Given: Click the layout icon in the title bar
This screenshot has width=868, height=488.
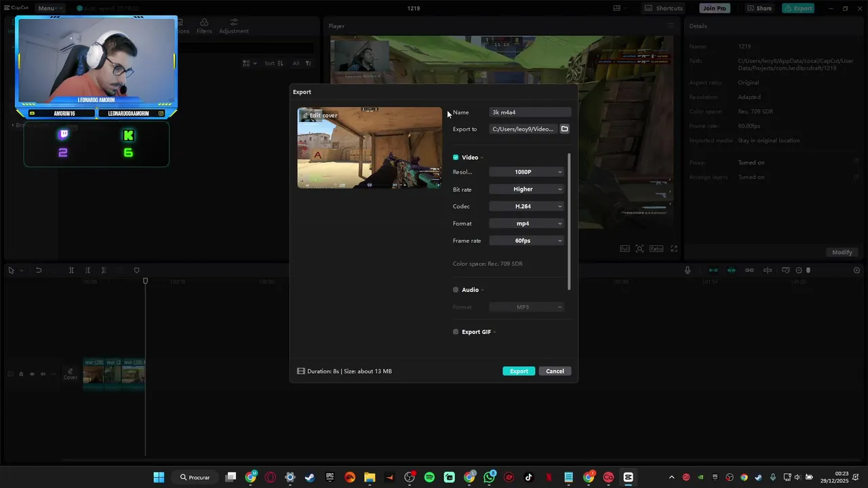Looking at the screenshot, I should click(617, 8).
